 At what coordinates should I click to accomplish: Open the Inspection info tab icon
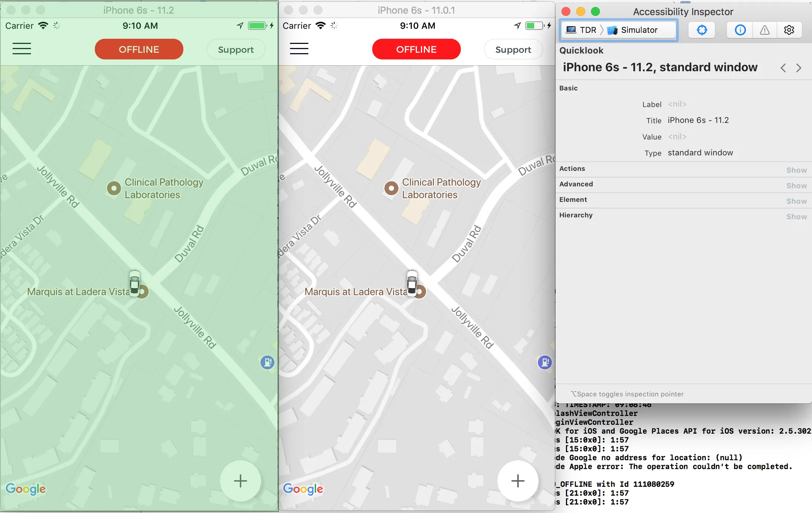pyautogui.click(x=740, y=30)
